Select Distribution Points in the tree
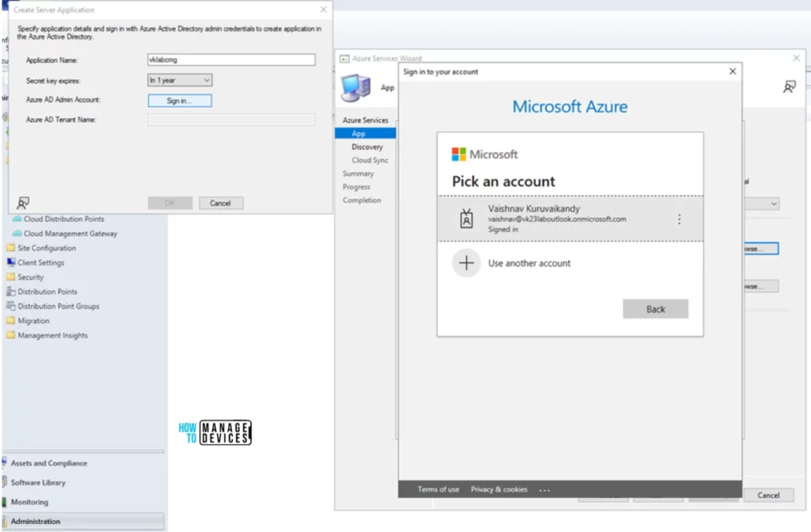Viewport: 811px width, 532px height. tap(47, 291)
